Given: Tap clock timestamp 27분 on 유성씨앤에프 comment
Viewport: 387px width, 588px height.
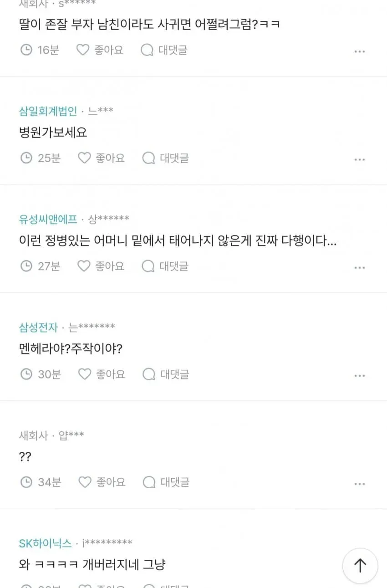Looking at the screenshot, I should 40,266.
